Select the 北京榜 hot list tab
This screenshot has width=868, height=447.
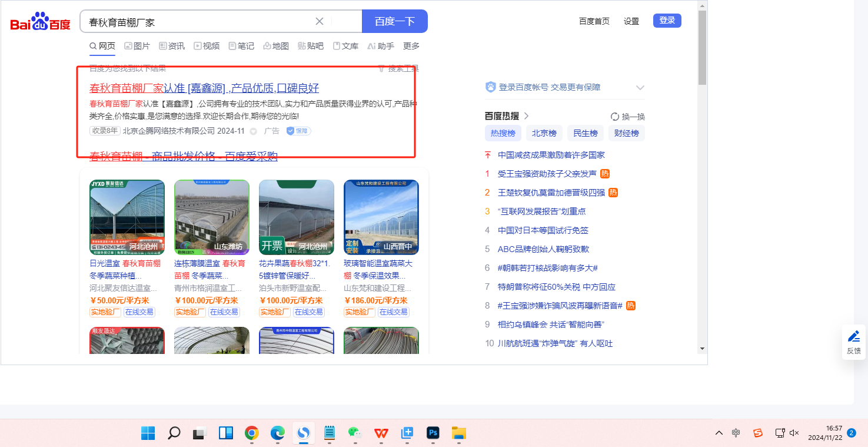(544, 133)
